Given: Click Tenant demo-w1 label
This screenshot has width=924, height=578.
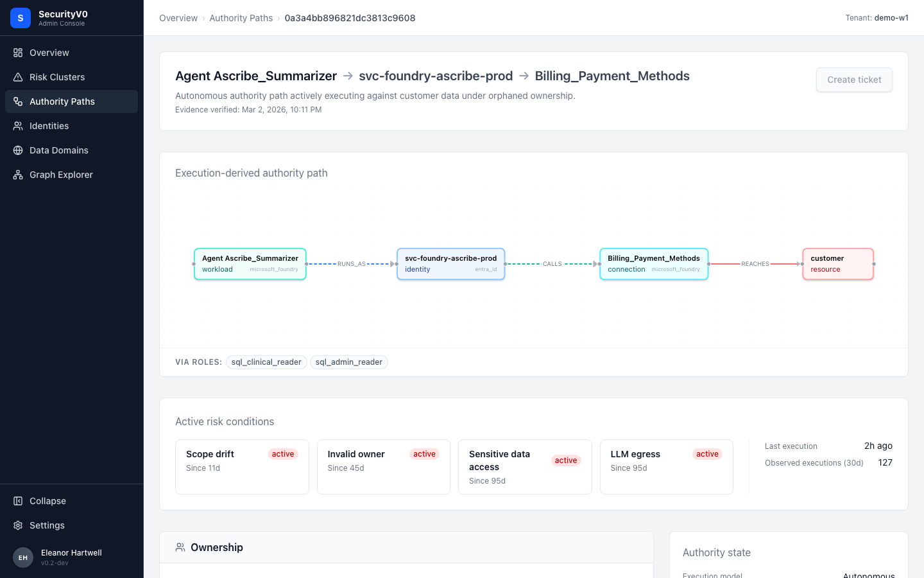Looking at the screenshot, I should 877,18.
